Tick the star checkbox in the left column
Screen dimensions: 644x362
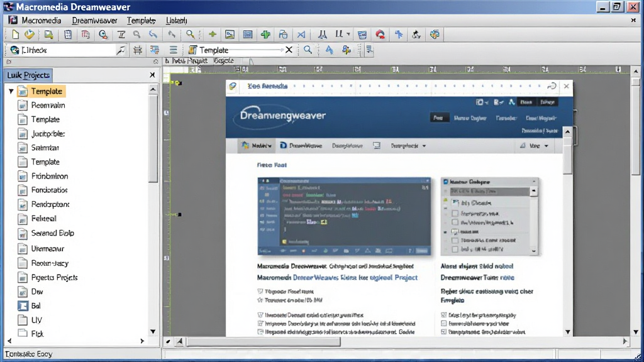(260, 300)
